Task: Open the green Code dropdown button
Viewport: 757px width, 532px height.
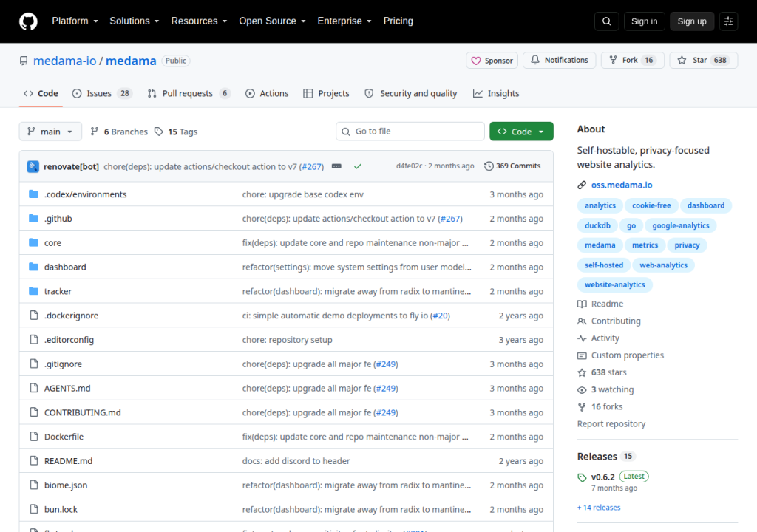Action: (521, 132)
